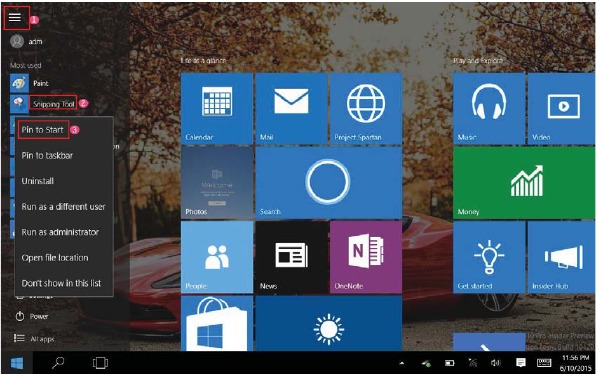
Task: Open the Video tile
Action: tap(562, 108)
